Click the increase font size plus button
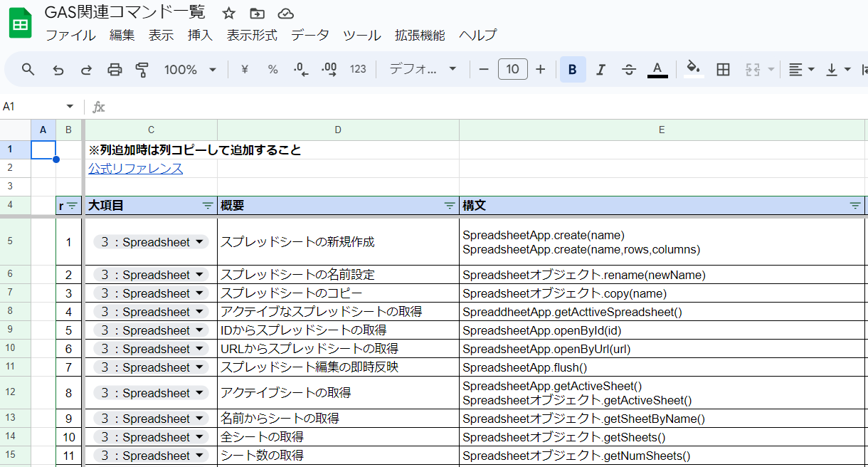 pos(540,69)
